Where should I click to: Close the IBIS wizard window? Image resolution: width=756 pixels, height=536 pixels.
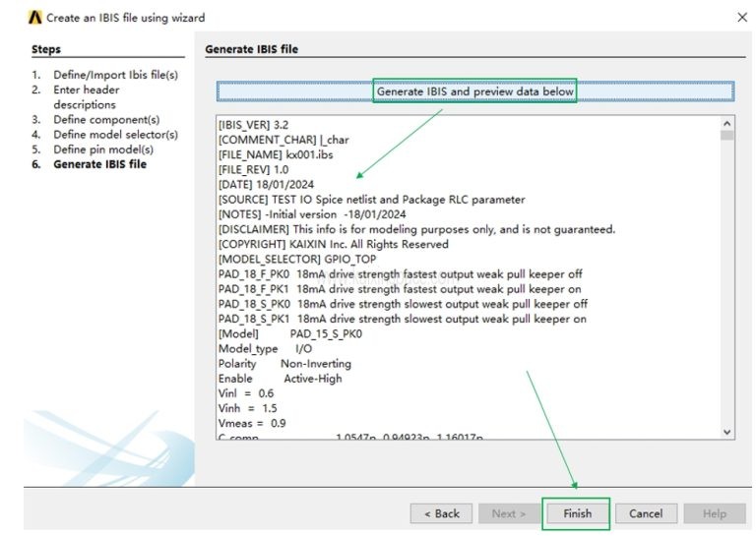tap(741, 18)
